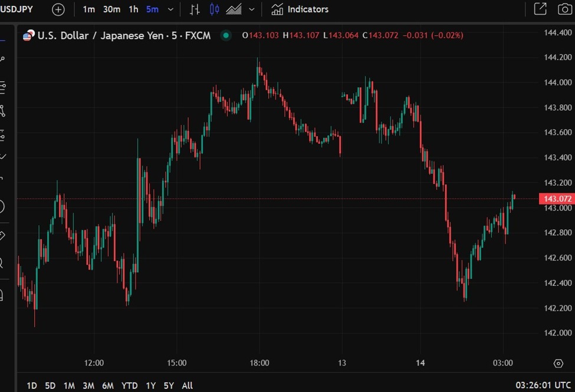Screen dimensions: 575x392
Task: Select the candlestick chart style icon
Action: [x=214, y=9]
